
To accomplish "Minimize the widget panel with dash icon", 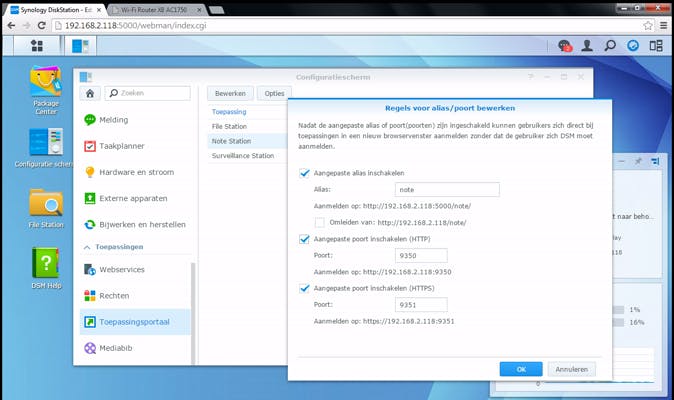I will pyautogui.click(x=622, y=161).
